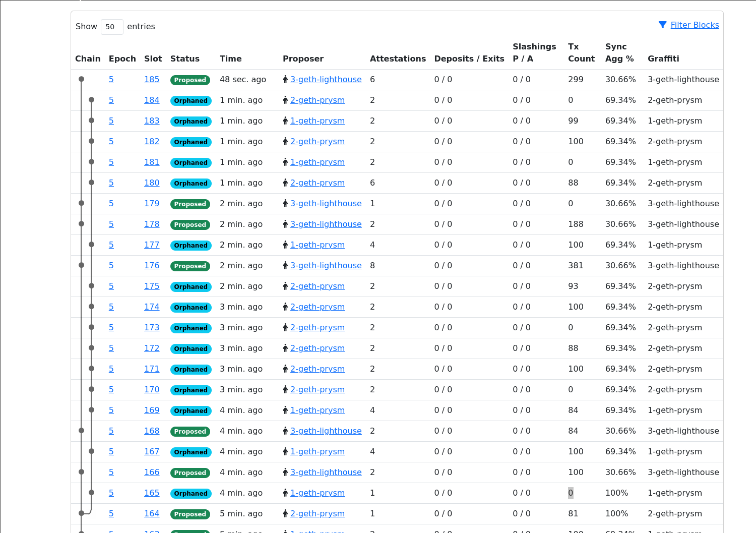This screenshot has height=533, width=756.
Task: Open proposer 3-geth-lighthouse for slot 179
Action: pyautogui.click(x=326, y=203)
